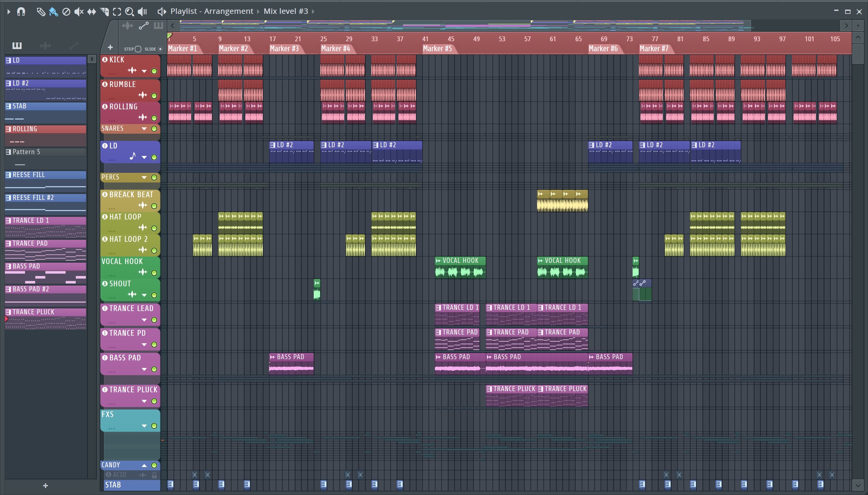This screenshot has width=868, height=495.
Task: Switch picker to patterns tab (piano icon)
Action: pos(17,45)
